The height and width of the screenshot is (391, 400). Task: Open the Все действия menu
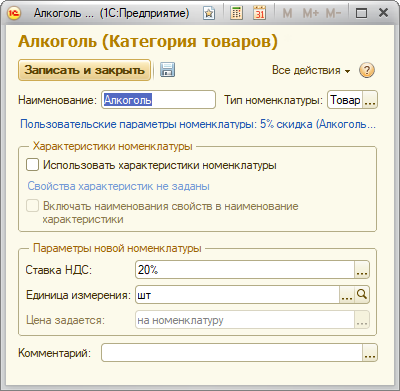point(311,70)
